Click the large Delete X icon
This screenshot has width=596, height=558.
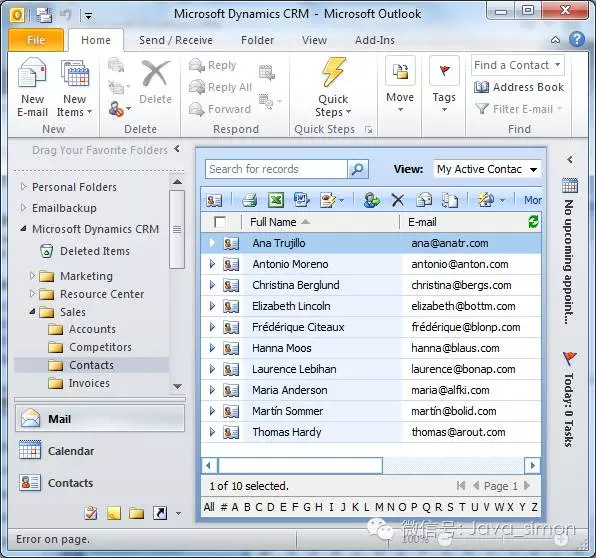(155, 74)
